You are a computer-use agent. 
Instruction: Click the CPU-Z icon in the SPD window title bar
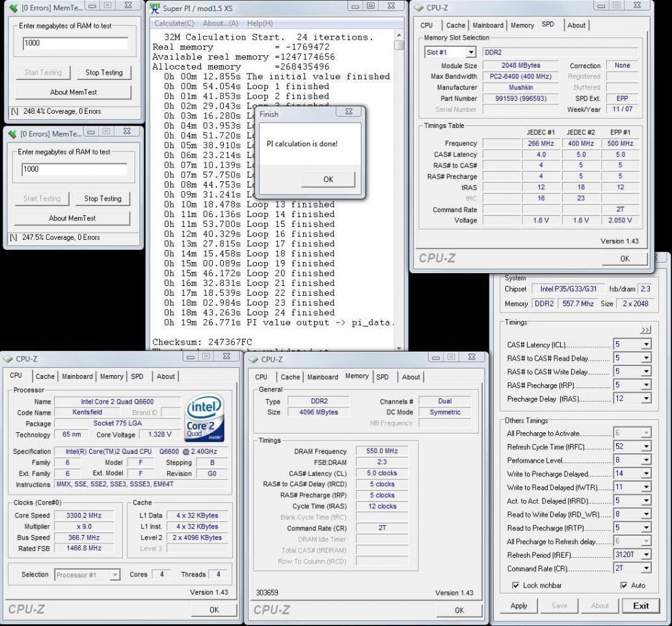point(419,8)
